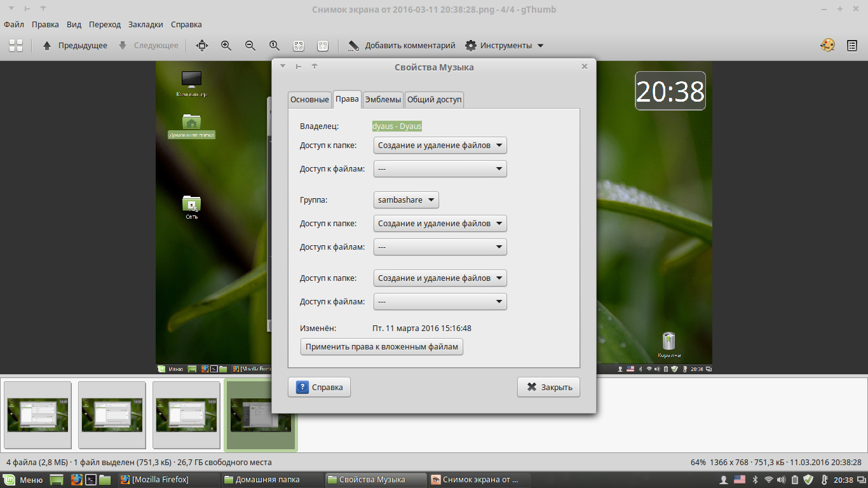Click the Справка help button

click(x=319, y=387)
